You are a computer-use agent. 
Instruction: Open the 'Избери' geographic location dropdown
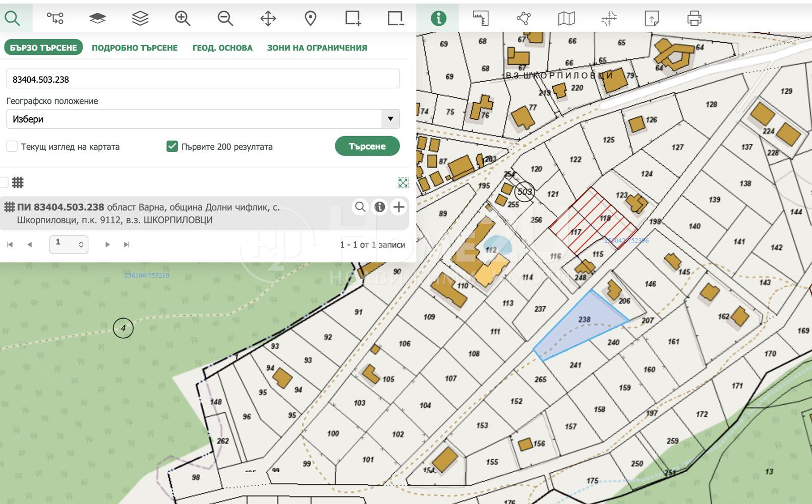(x=203, y=119)
